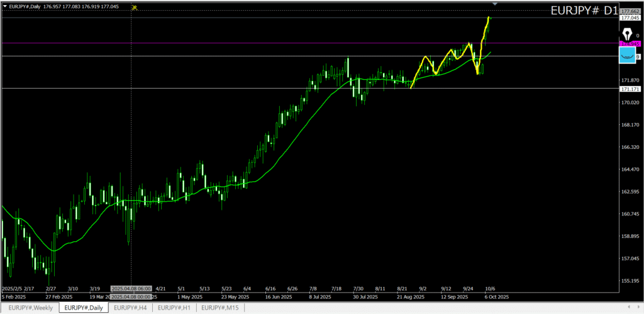Click the magenta price label on the axis
The height and width of the screenshot is (314, 644).
630,43
